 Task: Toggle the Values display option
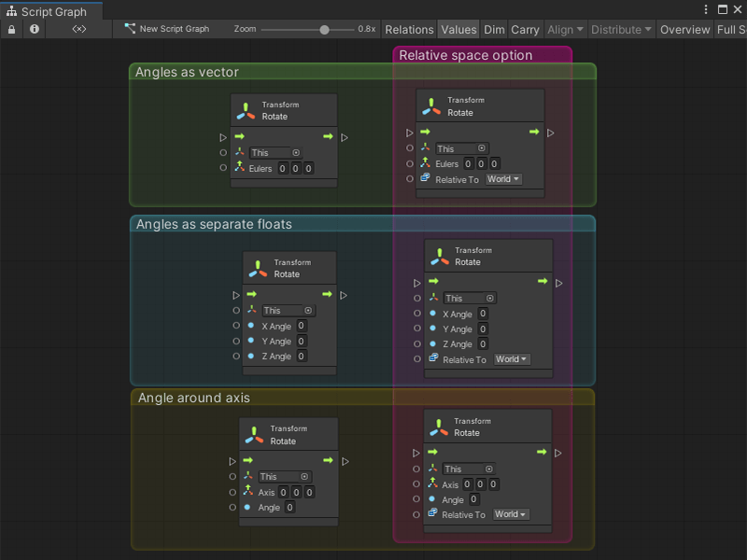point(458,29)
